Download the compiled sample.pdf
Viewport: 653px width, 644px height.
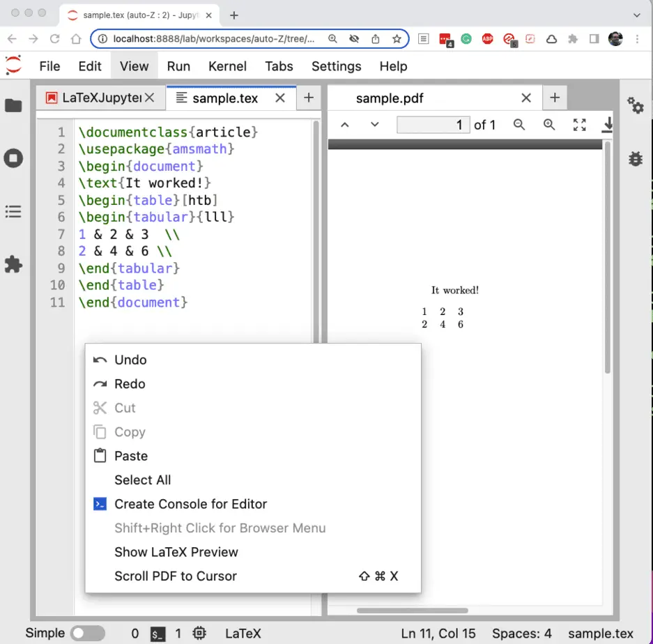pyautogui.click(x=606, y=124)
